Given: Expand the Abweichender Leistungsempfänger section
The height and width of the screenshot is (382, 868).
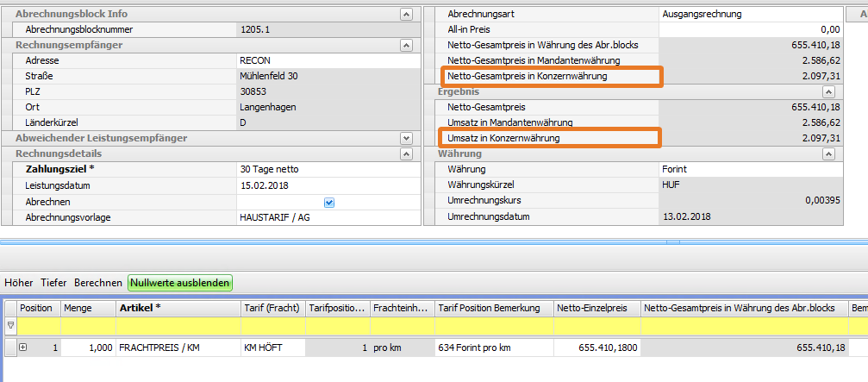Looking at the screenshot, I should 405,138.
